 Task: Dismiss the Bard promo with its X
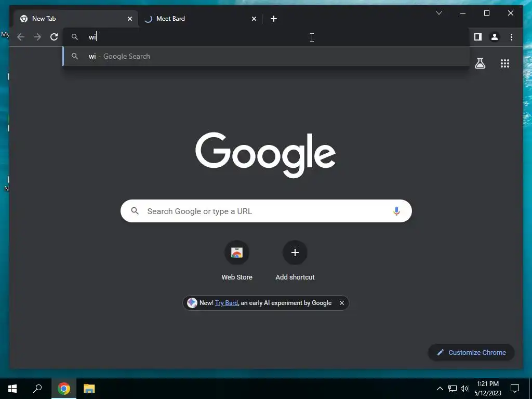click(342, 303)
